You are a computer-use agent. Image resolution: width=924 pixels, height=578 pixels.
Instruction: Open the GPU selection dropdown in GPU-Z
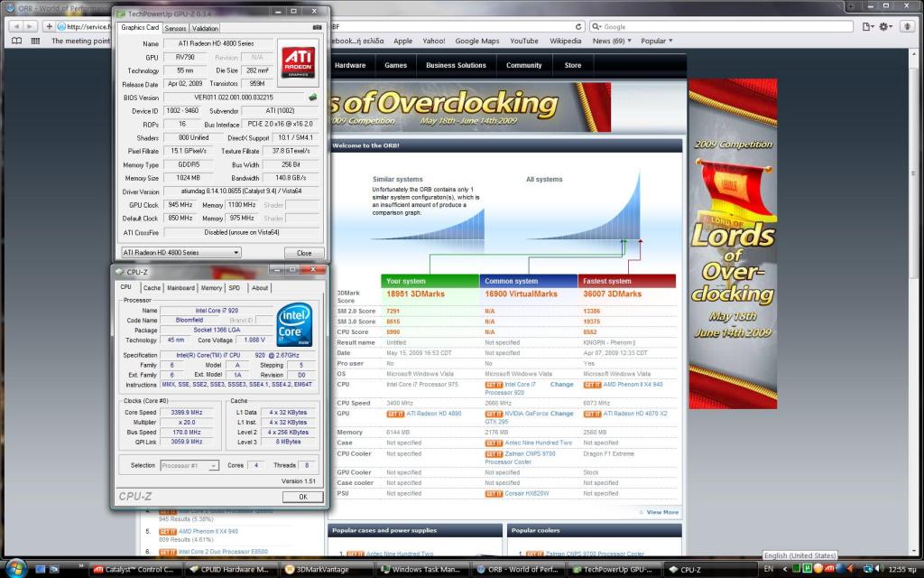coord(180,253)
